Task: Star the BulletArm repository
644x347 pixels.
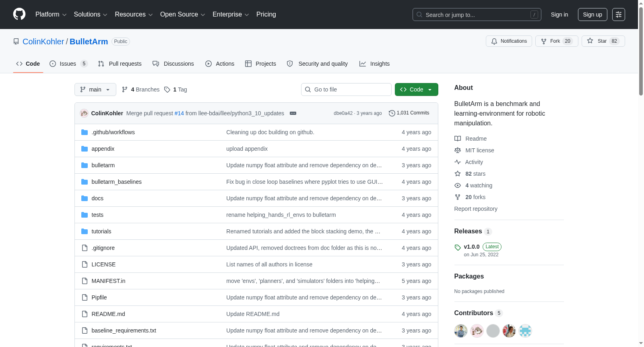Action: 603,41
